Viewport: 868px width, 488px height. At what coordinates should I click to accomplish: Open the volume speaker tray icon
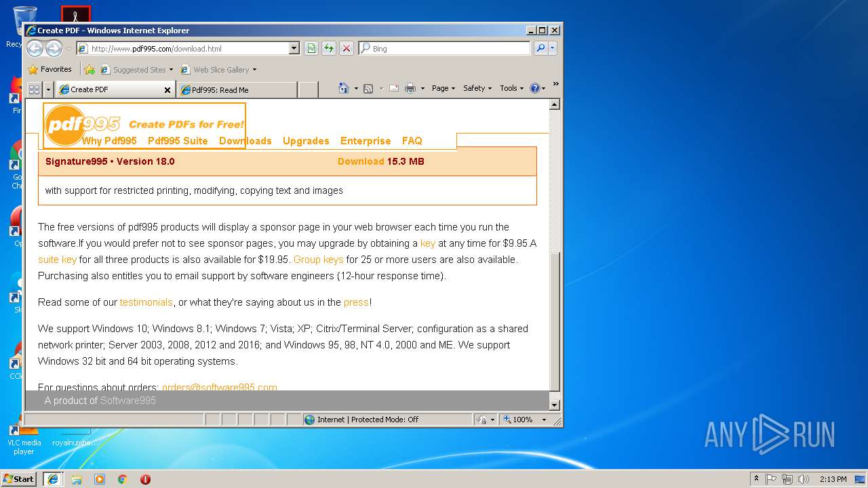click(804, 479)
